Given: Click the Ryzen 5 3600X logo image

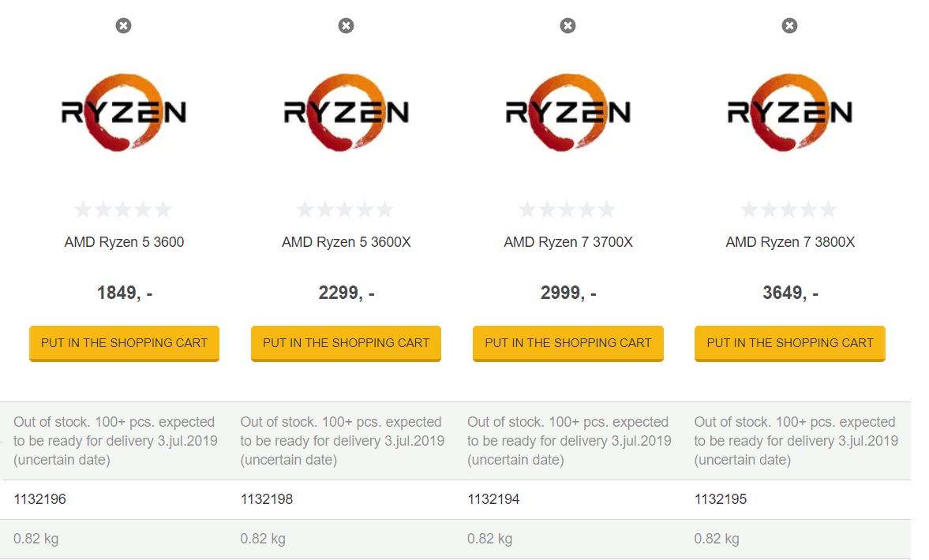Looking at the screenshot, I should (346, 113).
